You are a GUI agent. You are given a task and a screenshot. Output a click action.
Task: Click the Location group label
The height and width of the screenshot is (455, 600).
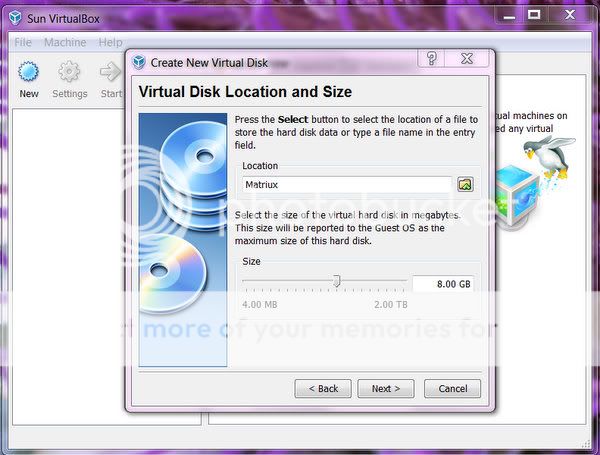[260, 166]
